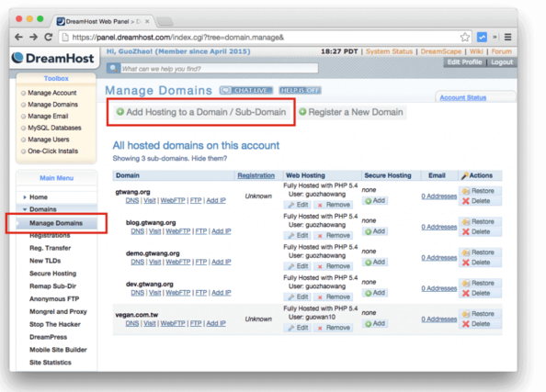Bookmark page with the star icon
This screenshot has height=392, width=546.
coord(465,38)
